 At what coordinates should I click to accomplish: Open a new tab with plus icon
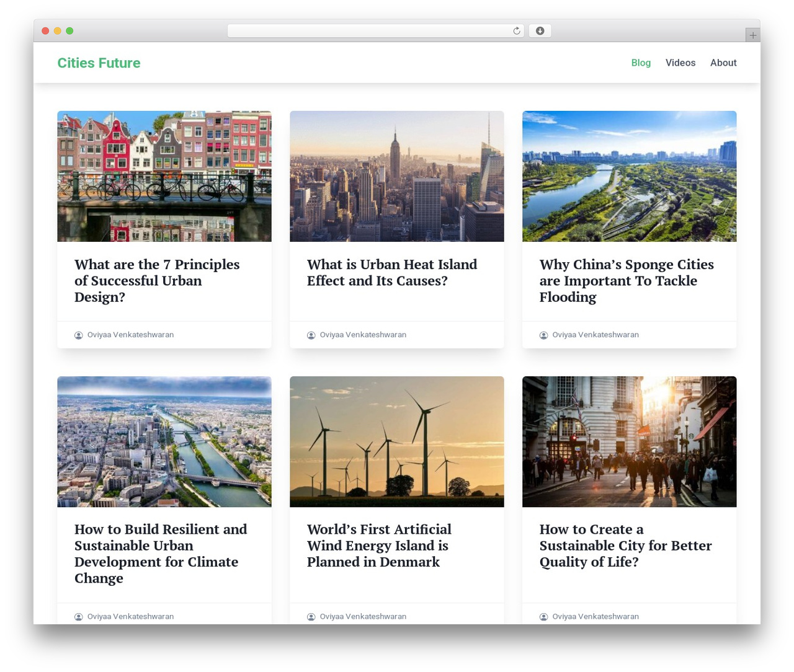(752, 35)
